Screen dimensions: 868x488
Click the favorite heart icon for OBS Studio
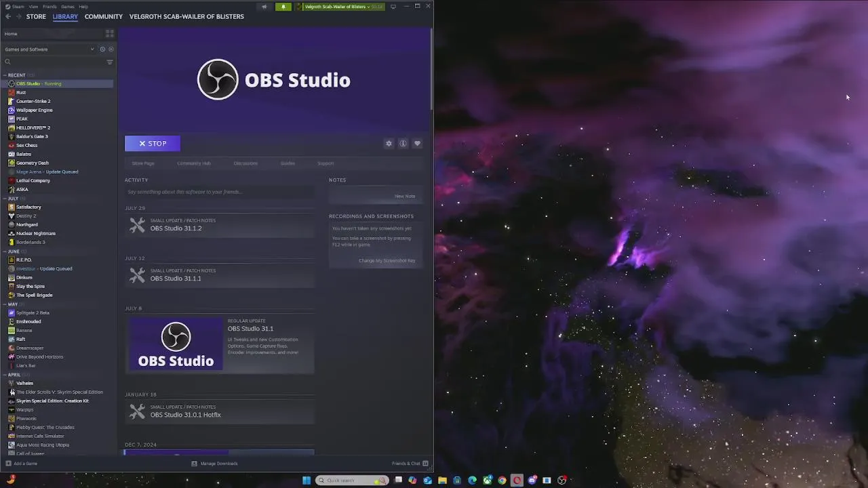tap(417, 144)
